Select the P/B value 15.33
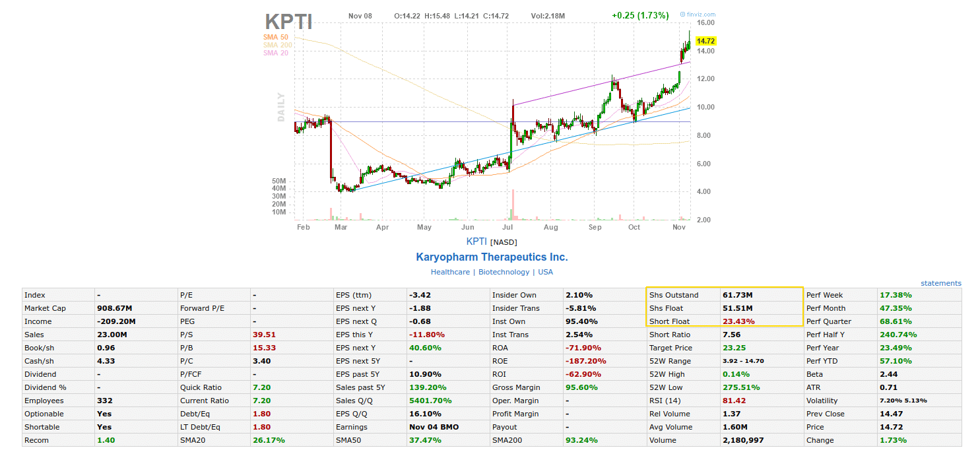 (264, 348)
